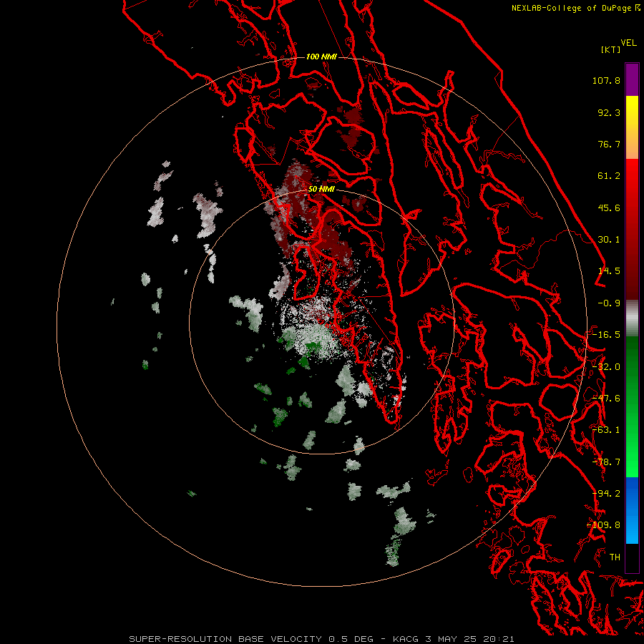
Task: Select the 92.3 legend value
Action: pyautogui.click(x=609, y=112)
